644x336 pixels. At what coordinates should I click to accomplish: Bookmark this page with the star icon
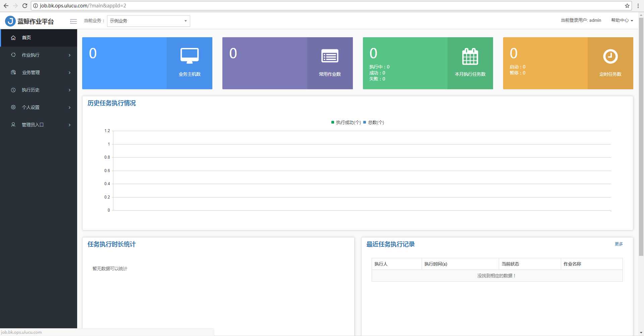point(627,6)
